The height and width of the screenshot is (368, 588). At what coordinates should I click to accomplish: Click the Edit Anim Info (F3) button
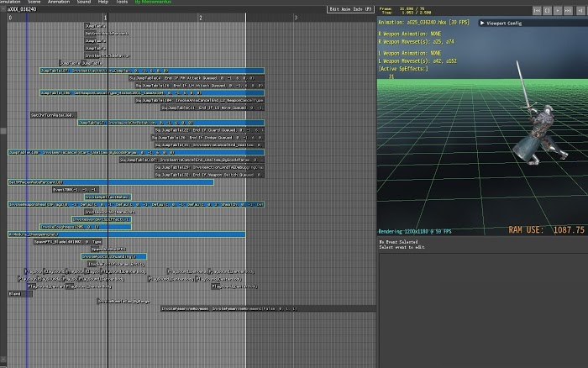click(x=350, y=9)
